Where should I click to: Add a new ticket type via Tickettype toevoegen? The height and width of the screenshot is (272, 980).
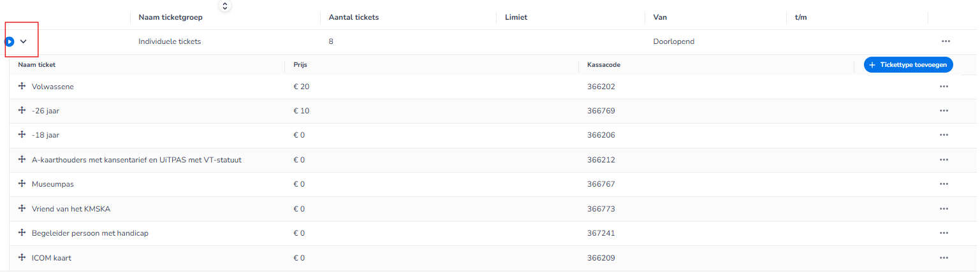click(x=908, y=64)
